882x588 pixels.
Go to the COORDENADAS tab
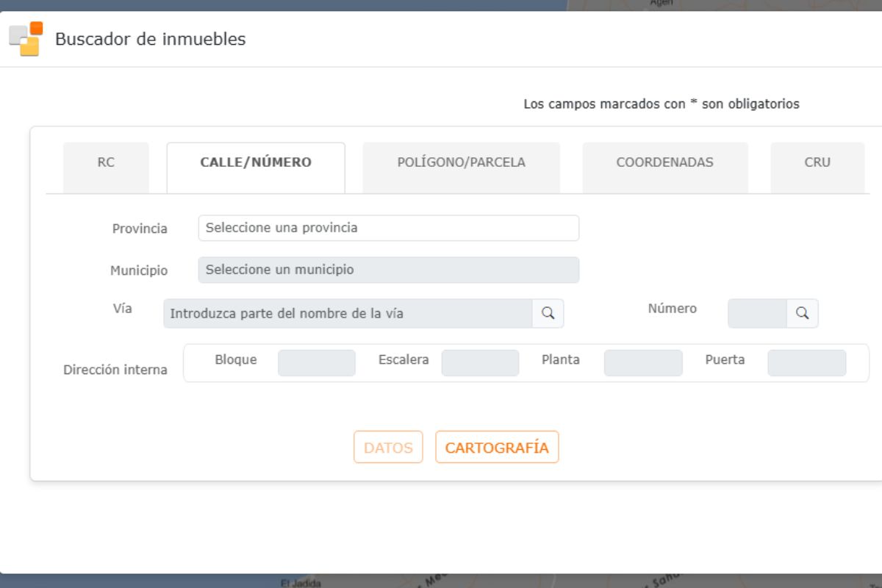pos(665,168)
